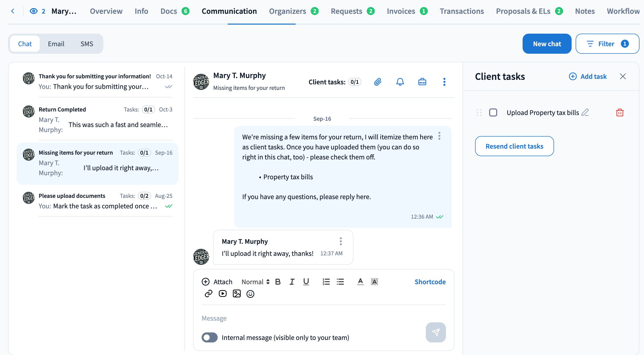The height and width of the screenshot is (355, 644).
Task: Edit the Upload Property tax bills task name
Action: coord(585,112)
